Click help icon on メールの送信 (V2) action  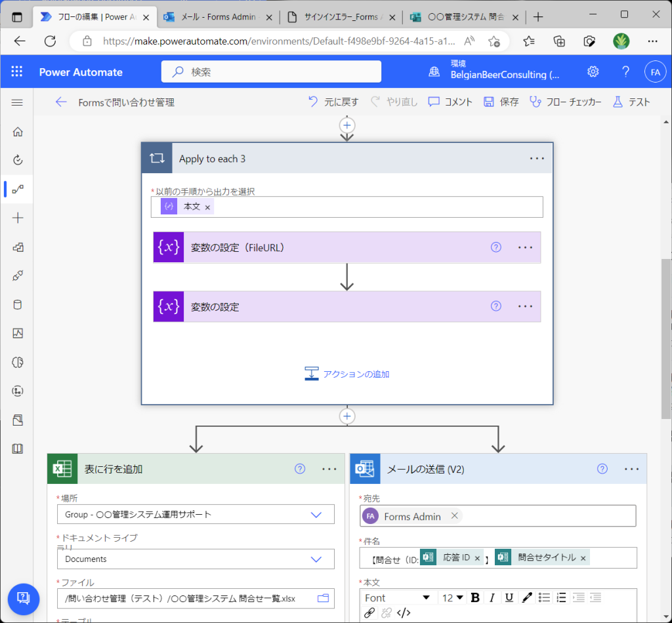[x=602, y=469]
